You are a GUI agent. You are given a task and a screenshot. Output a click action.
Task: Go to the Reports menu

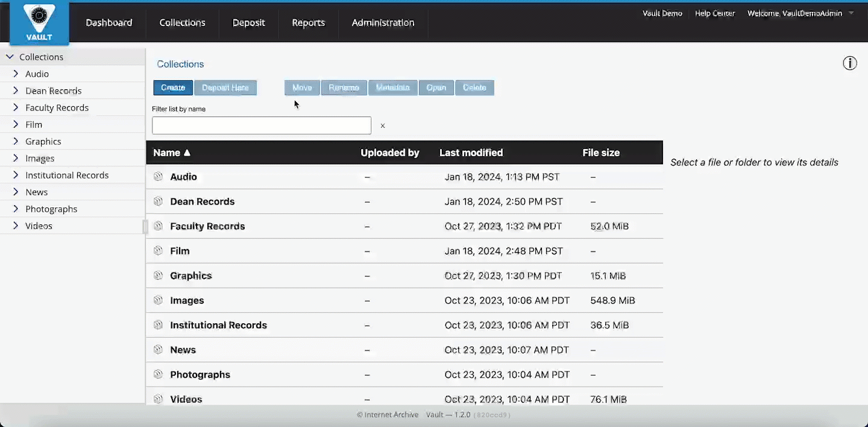[x=308, y=22]
